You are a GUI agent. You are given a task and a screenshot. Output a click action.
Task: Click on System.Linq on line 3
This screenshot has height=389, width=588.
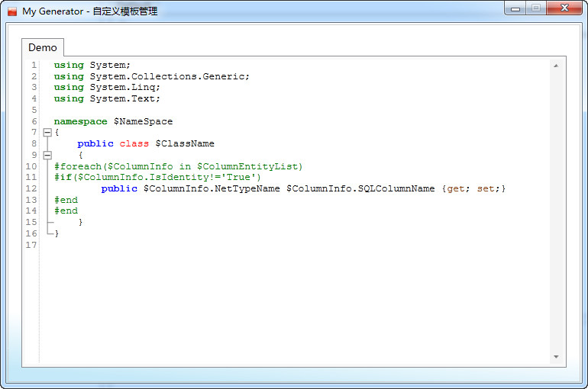[123, 87]
